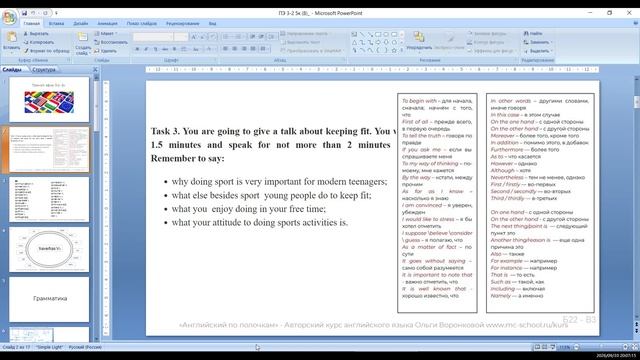Click the Save icon in quick access toolbar
640x360 pixels.
point(24,13)
